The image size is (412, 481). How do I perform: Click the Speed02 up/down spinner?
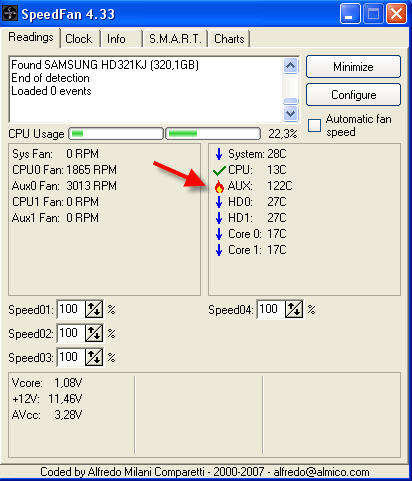(94, 333)
